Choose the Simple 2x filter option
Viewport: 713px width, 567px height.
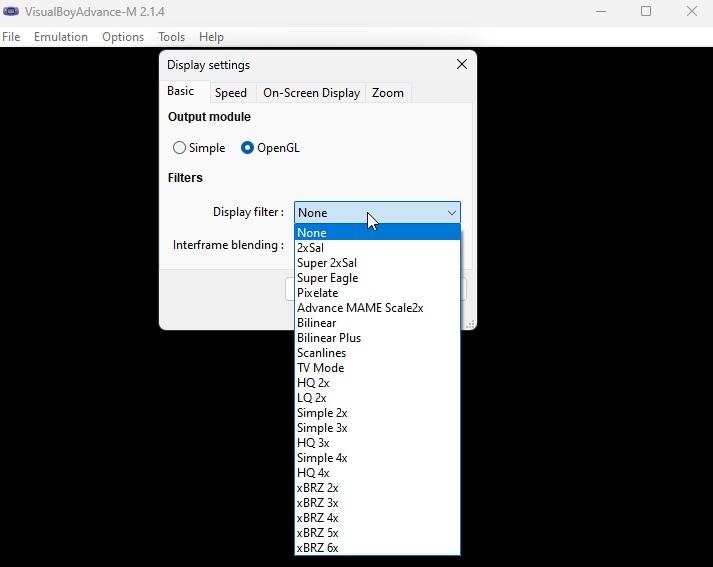(x=377, y=412)
